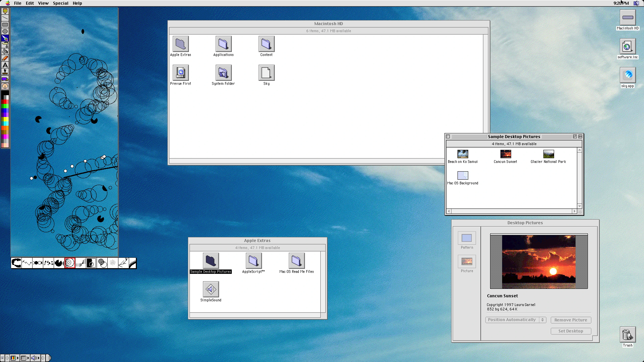This screenshot has height=362, width=644.
Task: Choose the scattered dots brush option
Action: pos(48,263)
